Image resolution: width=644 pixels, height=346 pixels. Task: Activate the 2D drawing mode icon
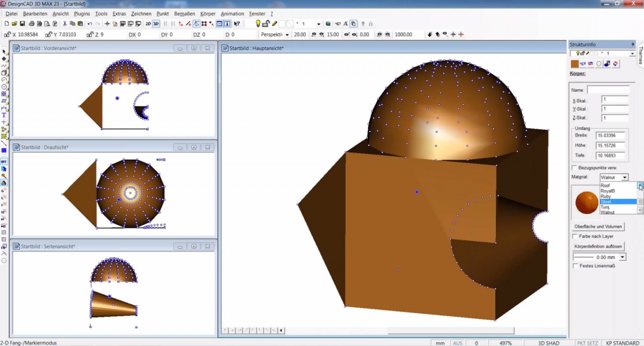click(x=148, y=24)
